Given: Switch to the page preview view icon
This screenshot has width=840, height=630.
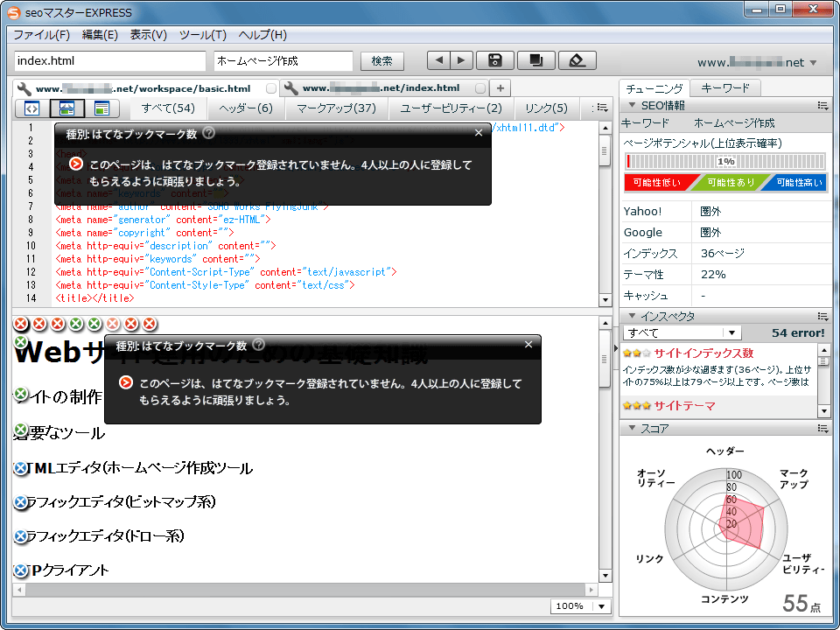Looking at the screenshot, I should [101, 108].
